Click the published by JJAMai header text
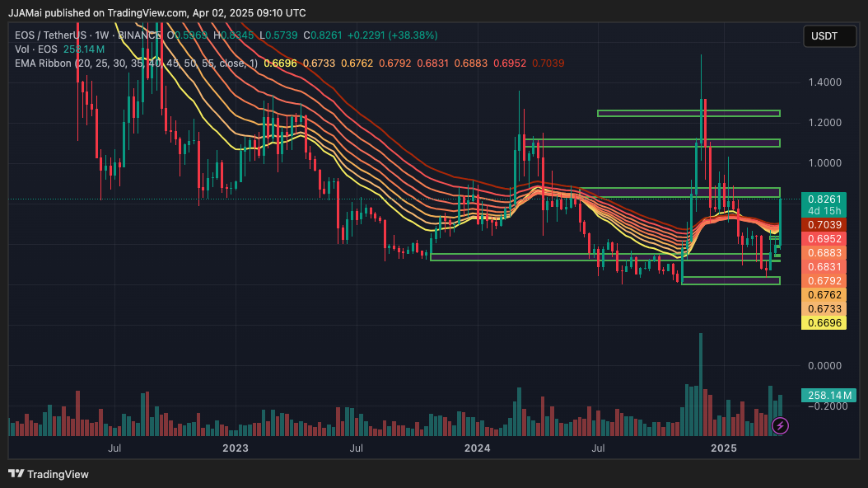 (157, 12)
